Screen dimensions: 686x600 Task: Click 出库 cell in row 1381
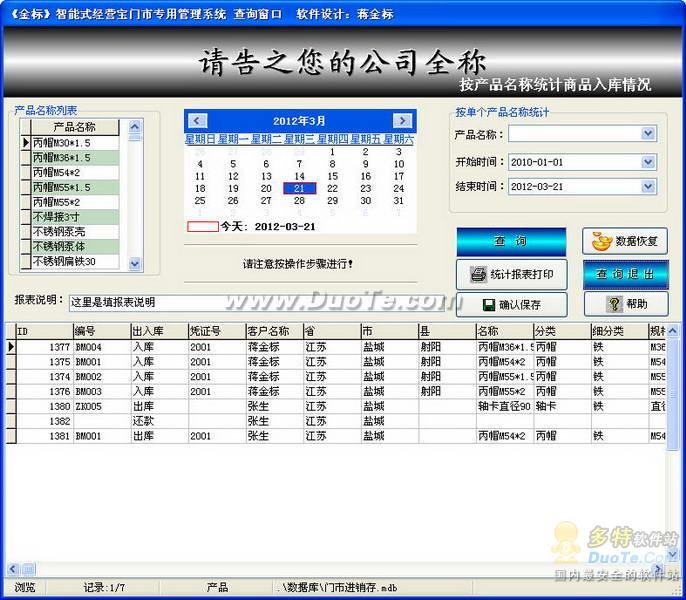click(x=160, y=436)
